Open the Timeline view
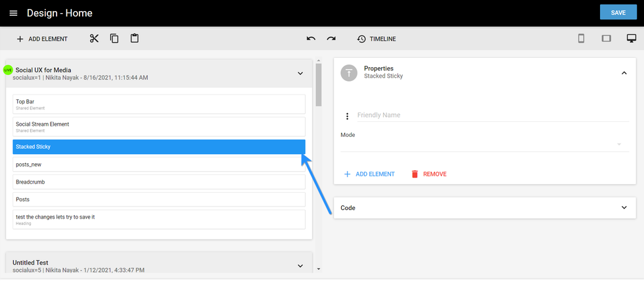 click(x=377, y=39)
